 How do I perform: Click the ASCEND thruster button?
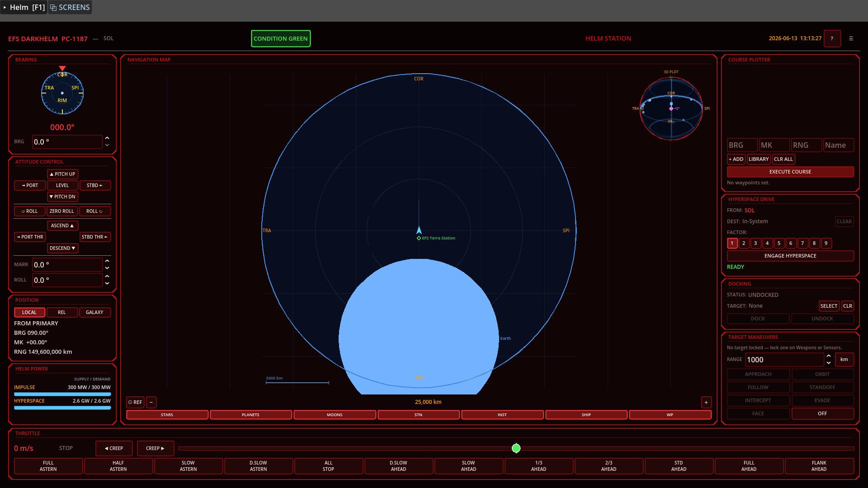pos(62,225)
